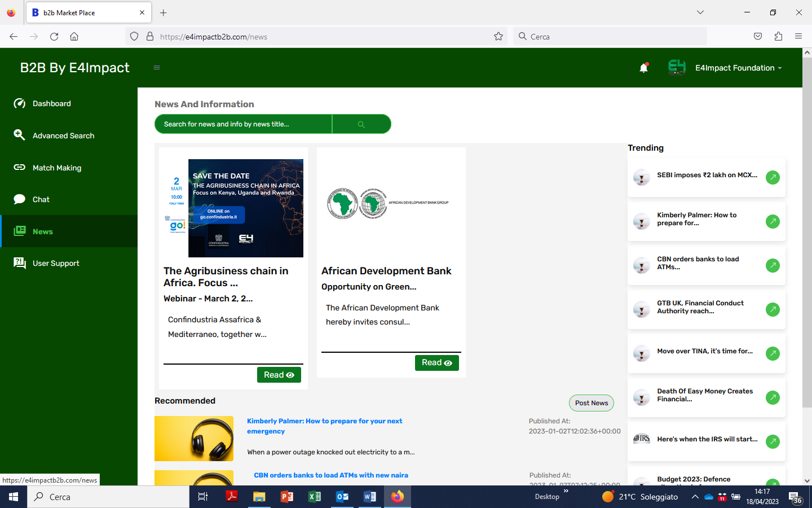Screen dimensions: 812x508
Task: Open Kimberly Palmer recommended news link
Action: click(x=324, y=426)
